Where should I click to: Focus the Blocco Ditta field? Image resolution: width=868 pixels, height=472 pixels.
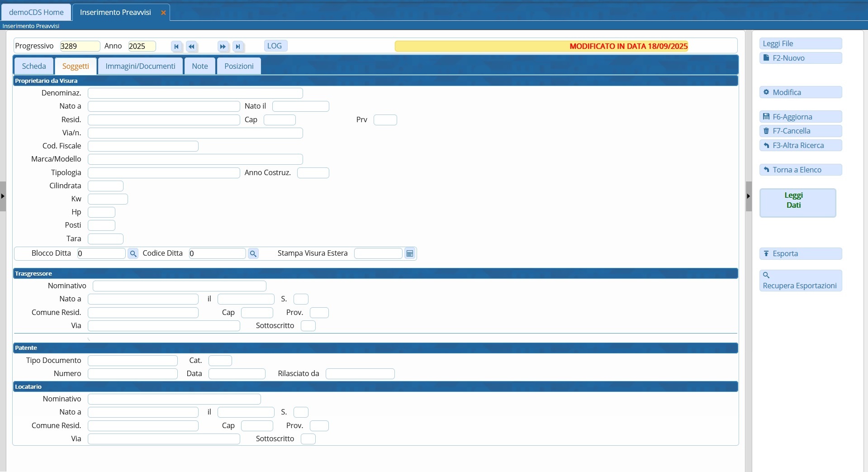[101, 253]
